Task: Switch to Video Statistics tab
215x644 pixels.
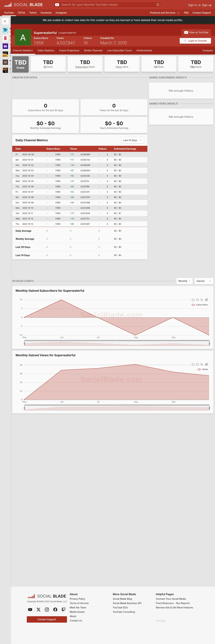Action: click(46, 50)
